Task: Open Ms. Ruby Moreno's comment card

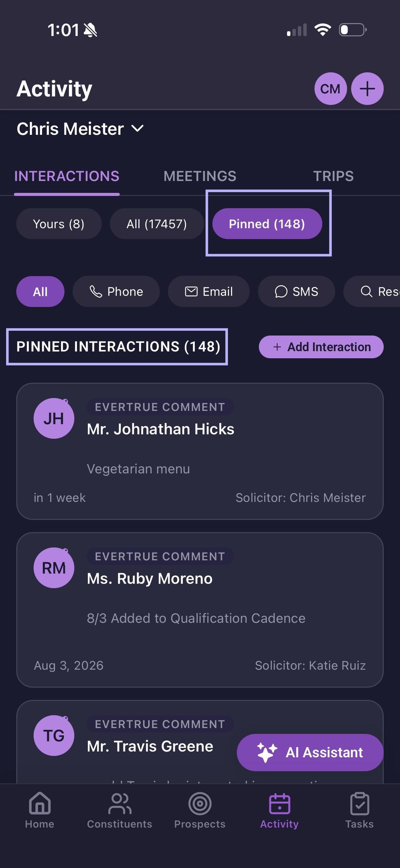Action: (200, 610)
